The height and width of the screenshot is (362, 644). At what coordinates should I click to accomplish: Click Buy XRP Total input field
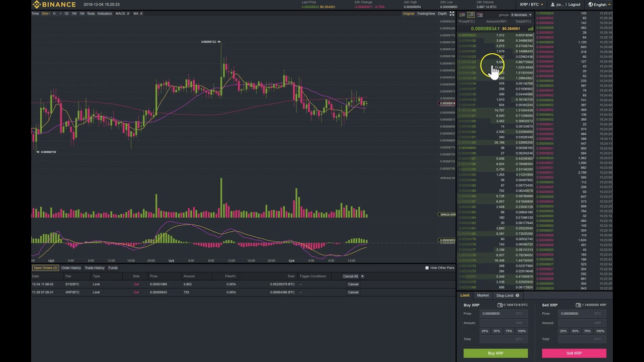pyautogui.click(x=504, y=339)
